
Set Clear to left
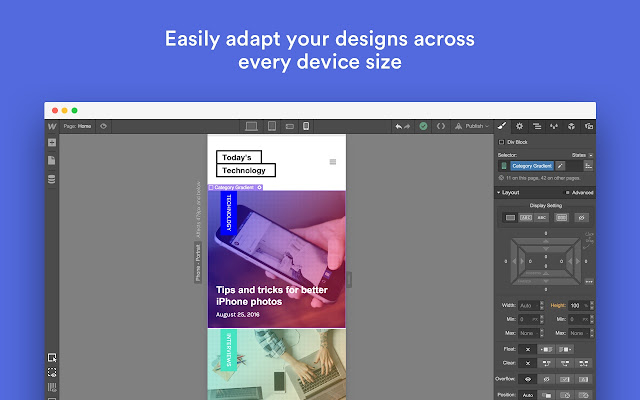click(x=546, y=363)
